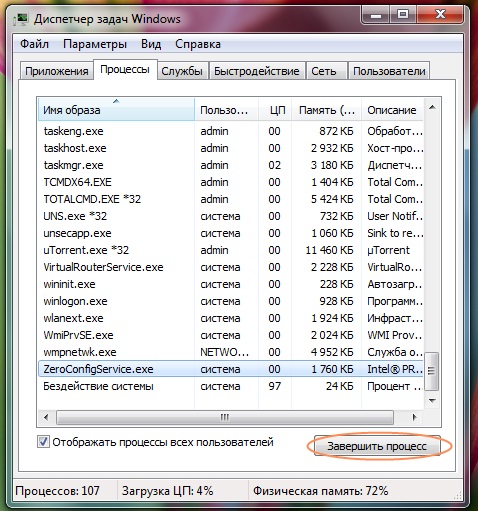Click the horizontal scrollbar right arrow
This screenshot has height=511, width=478.
click(x=414, y=417)
